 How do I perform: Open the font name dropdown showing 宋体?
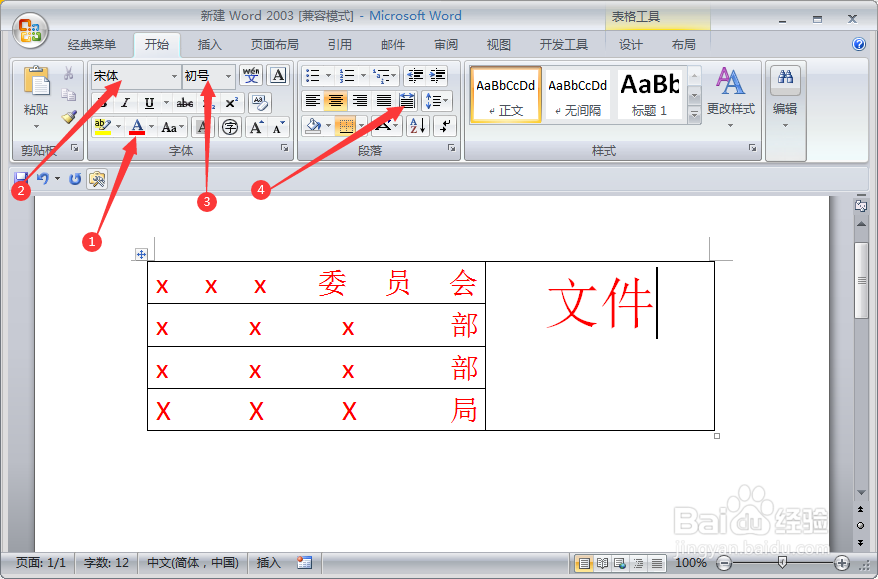[x=130, y=77]
